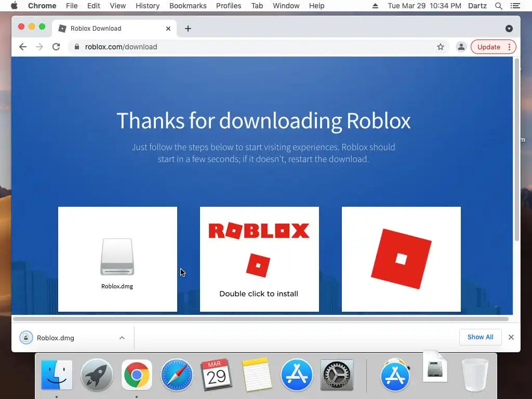Open the tab search dropdown arrow
Screen dimensions: 532x399
pyautogui.click(x=509, y=29)
